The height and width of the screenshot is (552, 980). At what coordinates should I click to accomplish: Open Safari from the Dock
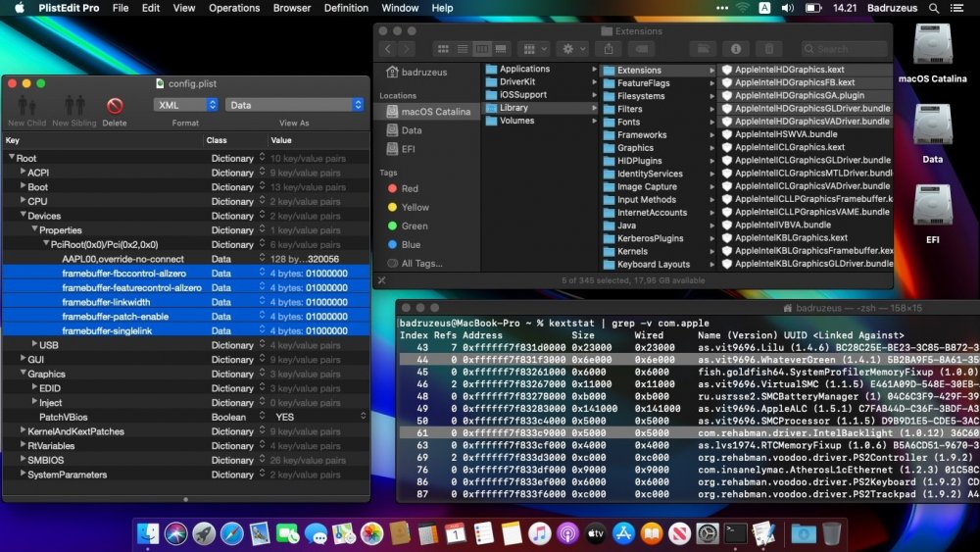[x=232, y=533]
